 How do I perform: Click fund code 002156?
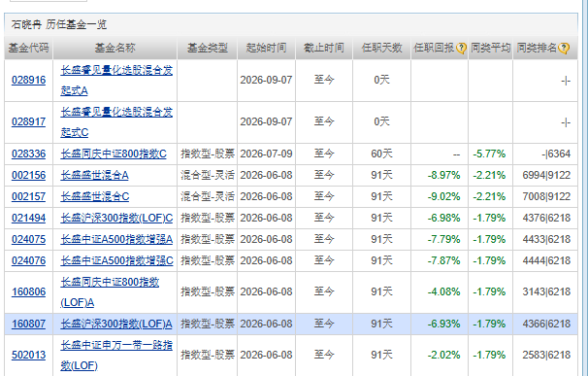pyautogui.click(x=28, y=176)
